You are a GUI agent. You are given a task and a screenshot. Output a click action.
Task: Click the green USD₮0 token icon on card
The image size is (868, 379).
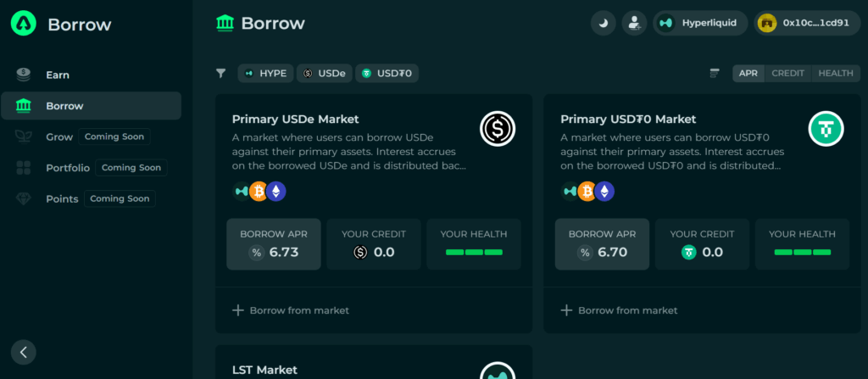pyautogui.click(x=826, y=129)
